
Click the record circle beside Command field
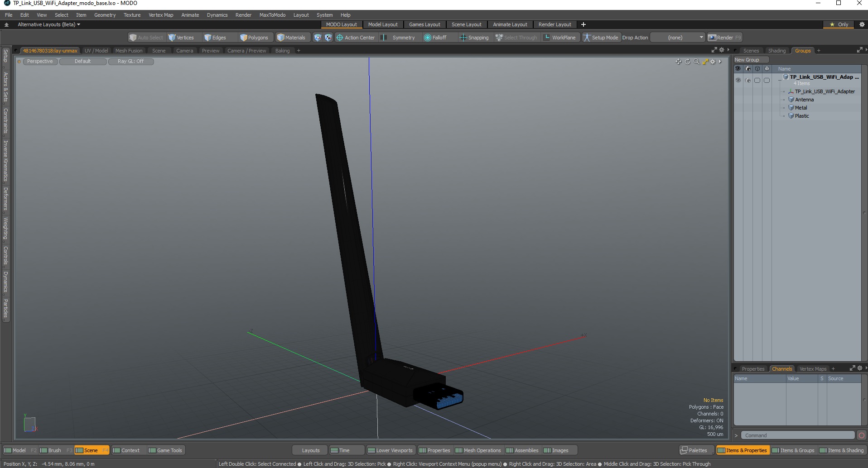pyautogui.click(x=861, y=435)
